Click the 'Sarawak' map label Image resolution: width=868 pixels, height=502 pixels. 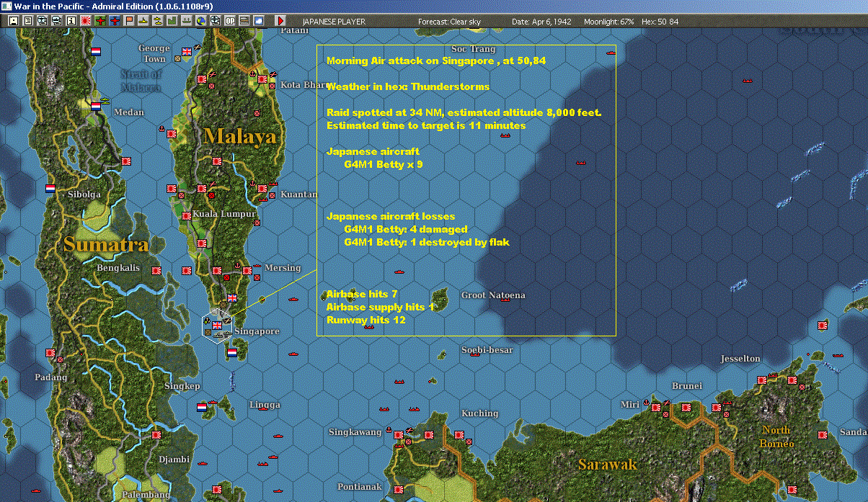[608, 464]
